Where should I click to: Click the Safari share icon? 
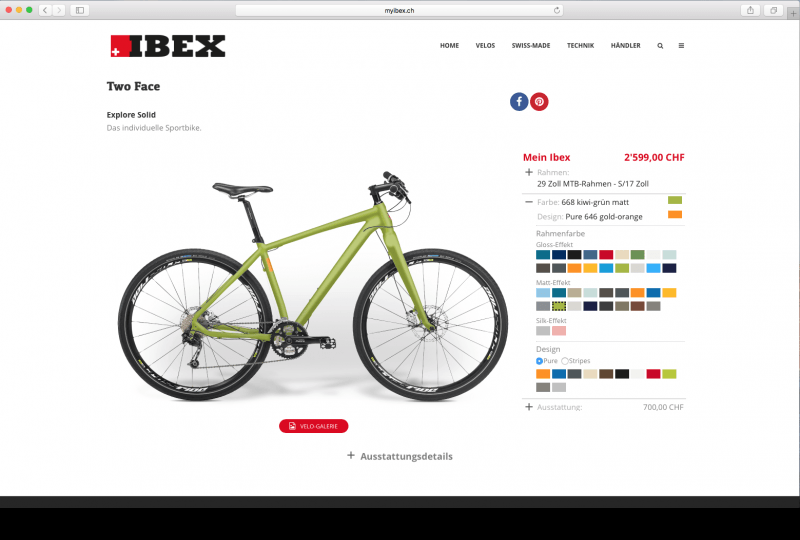(x=750, y=10)
